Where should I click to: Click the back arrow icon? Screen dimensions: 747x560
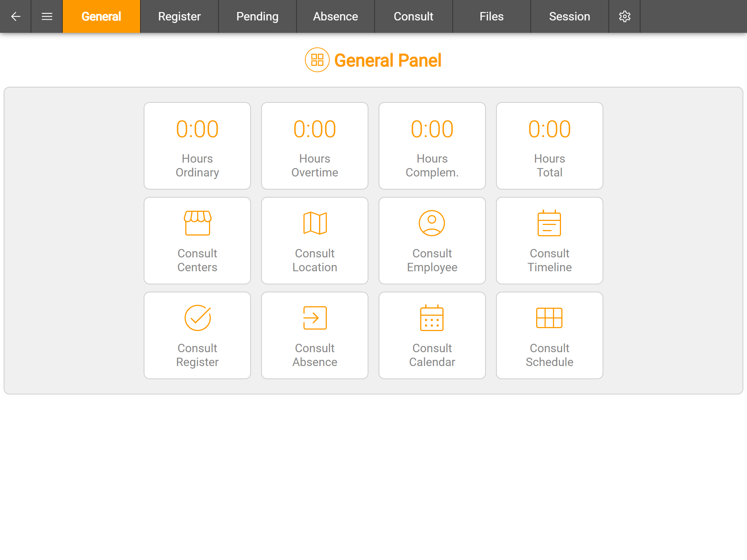[15, 16]
